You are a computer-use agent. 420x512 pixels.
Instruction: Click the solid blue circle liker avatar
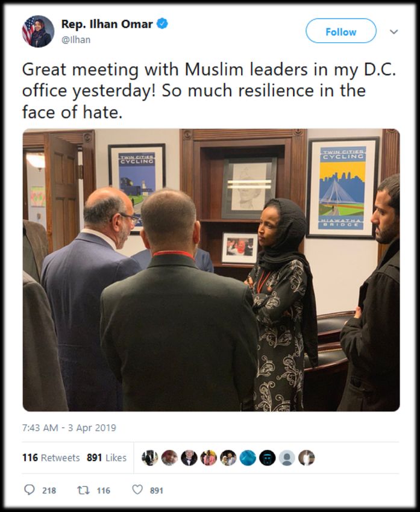(x=248, y=457)
